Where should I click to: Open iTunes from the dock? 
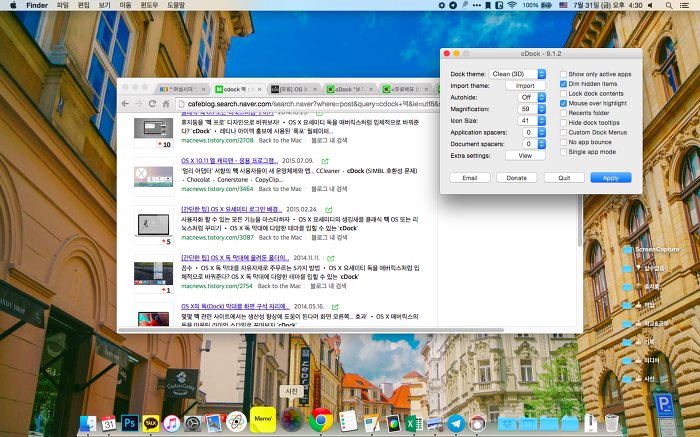tap(172, 424)
